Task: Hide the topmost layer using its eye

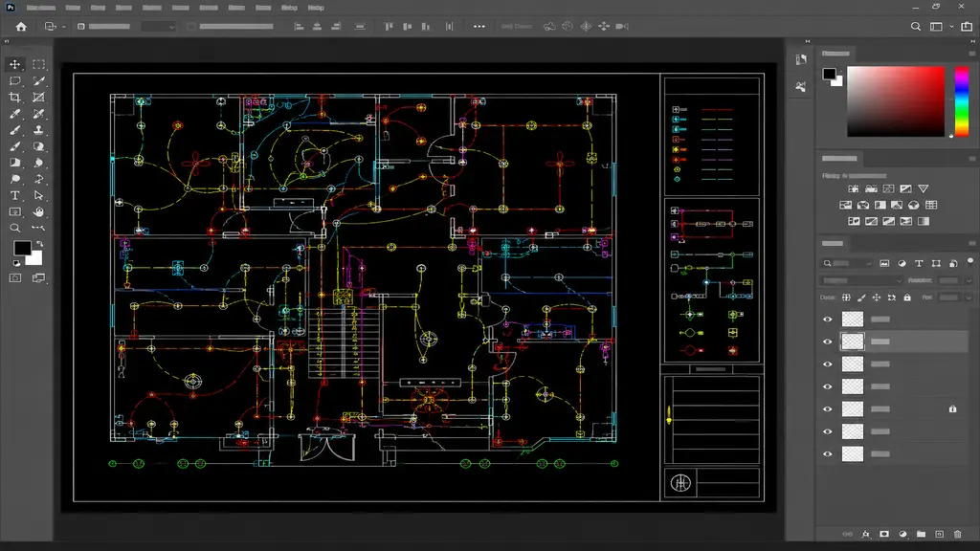Action: pyautogui.click(x=828, y=320)
